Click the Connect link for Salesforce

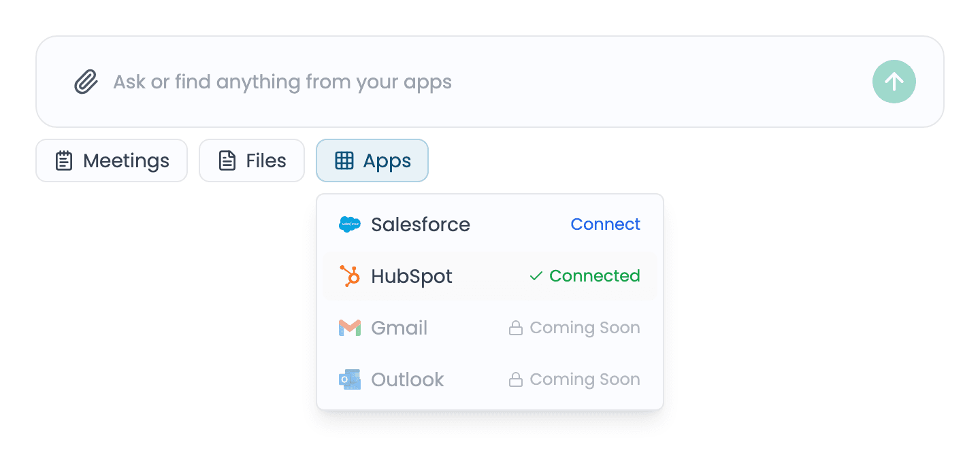click(606, 224)
